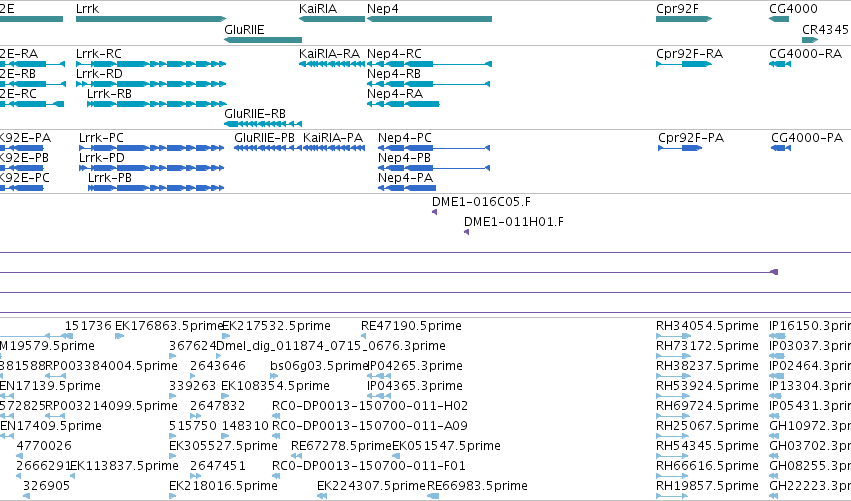Click the Cpr92F gene label
Screen dimensions: 851x501
[677, 9]
